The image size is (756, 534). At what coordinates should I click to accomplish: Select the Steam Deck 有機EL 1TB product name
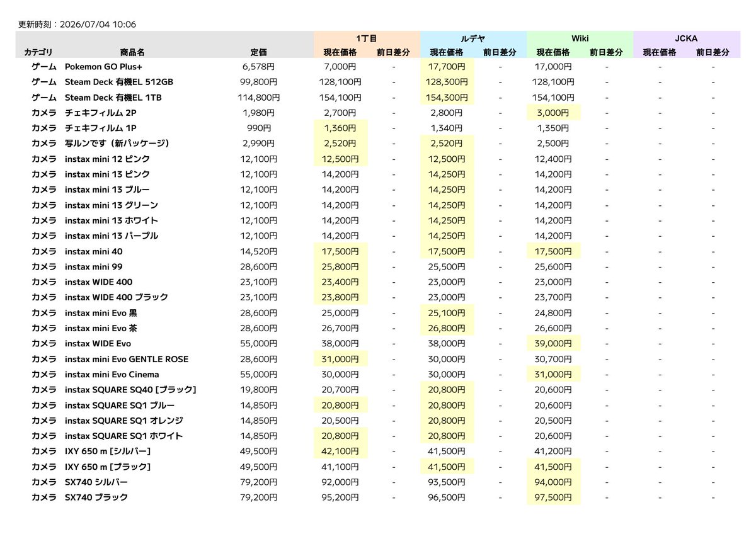115,97
